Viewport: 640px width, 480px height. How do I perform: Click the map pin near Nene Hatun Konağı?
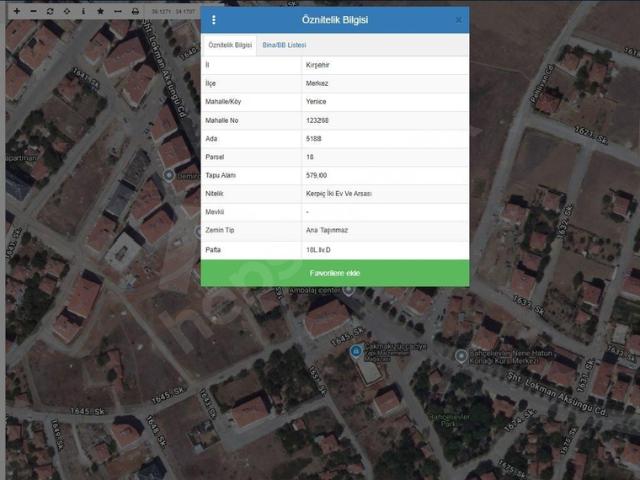pos(461,356)
